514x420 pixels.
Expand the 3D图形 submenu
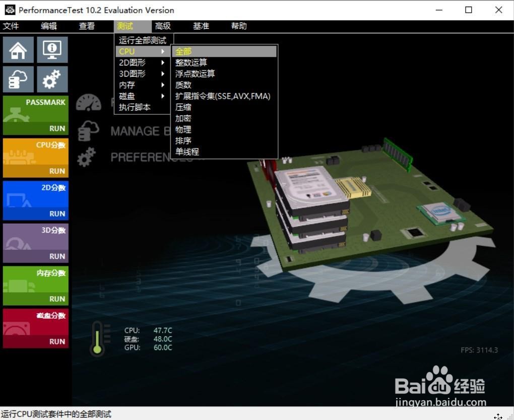pyautogui.click(x=143, y=74)
